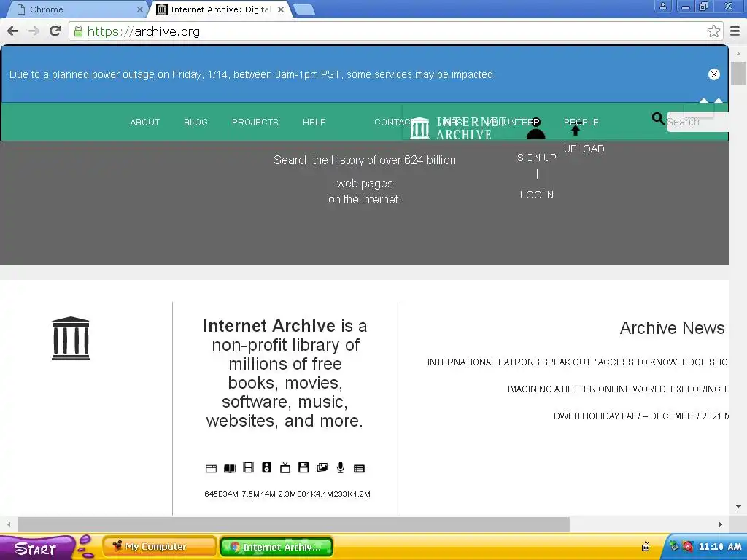
Task: Open the texts open-book icon
Action: [230, 469]
